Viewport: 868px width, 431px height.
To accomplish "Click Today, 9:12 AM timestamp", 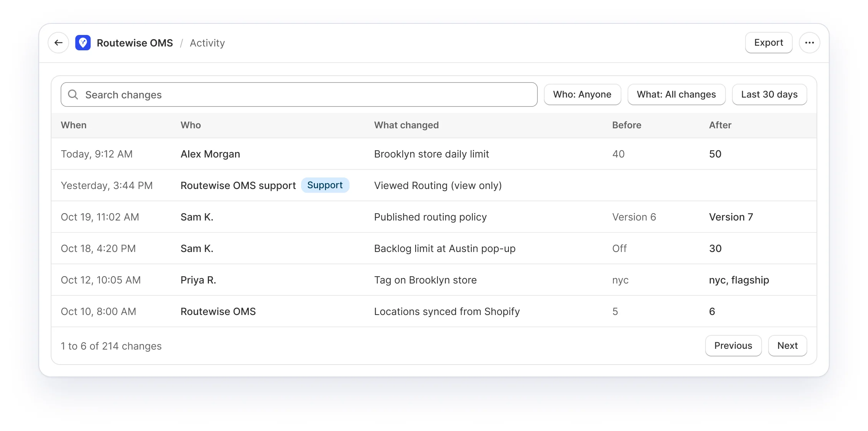I will [x=97, y=154].
